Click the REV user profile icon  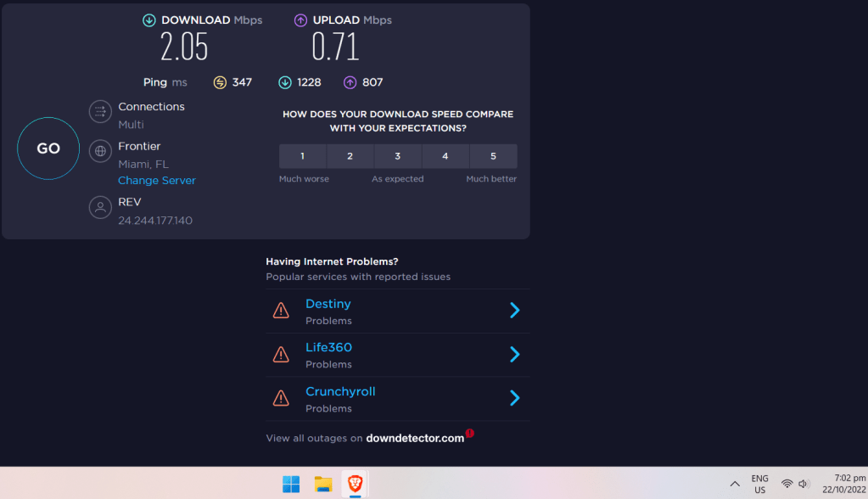coord(100,208)
